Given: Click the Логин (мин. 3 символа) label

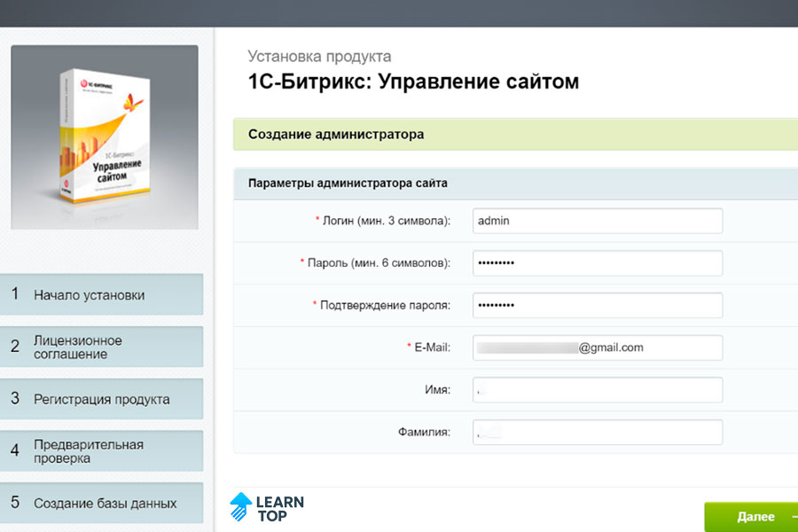Looking at the screenshot, I should [387, 221].
